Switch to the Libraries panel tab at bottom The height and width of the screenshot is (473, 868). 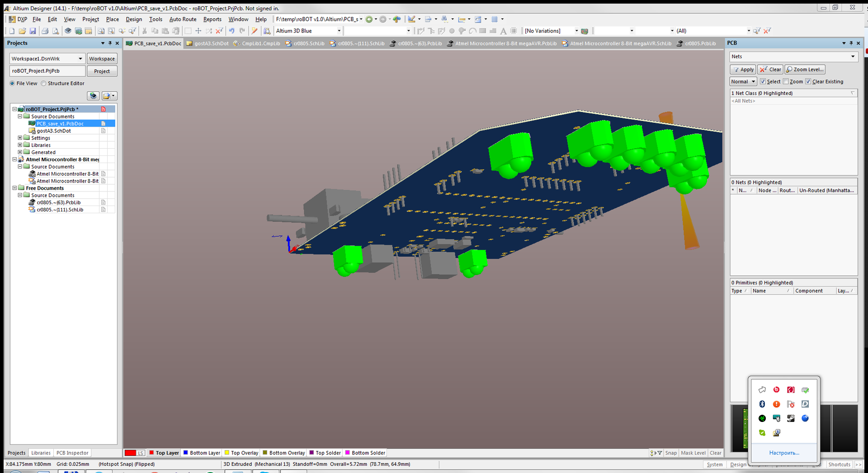[41, 453]
